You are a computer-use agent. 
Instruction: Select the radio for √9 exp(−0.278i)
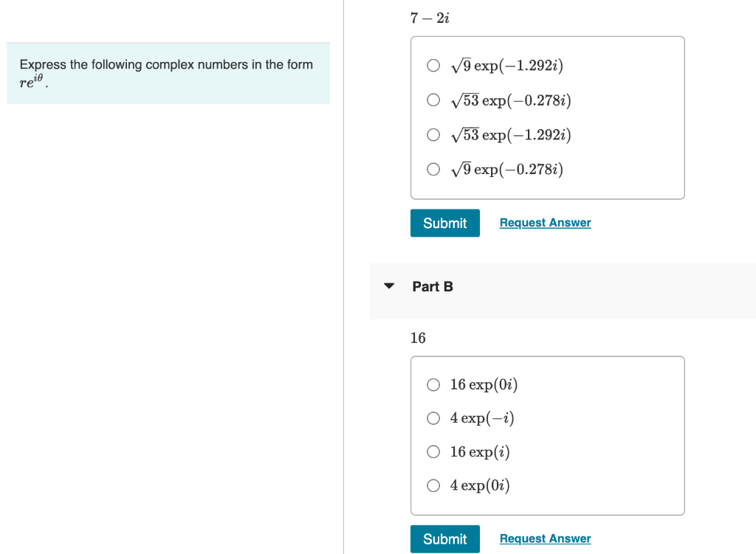tap(433, 169)
